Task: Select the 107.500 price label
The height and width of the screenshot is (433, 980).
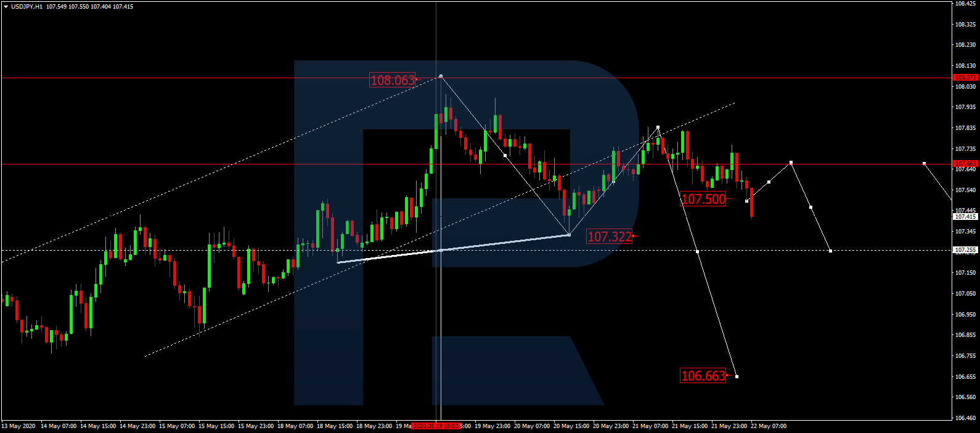Action: coord(704,199)
